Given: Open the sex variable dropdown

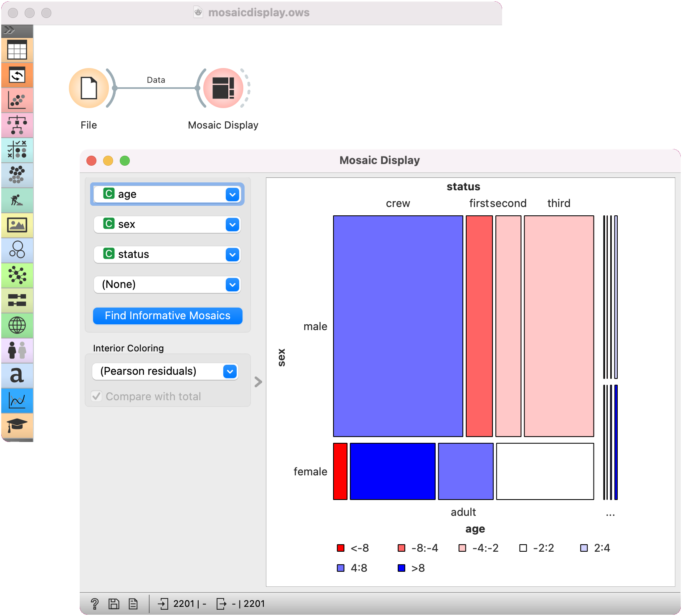Looking at the screenshot, I should 167,225.
